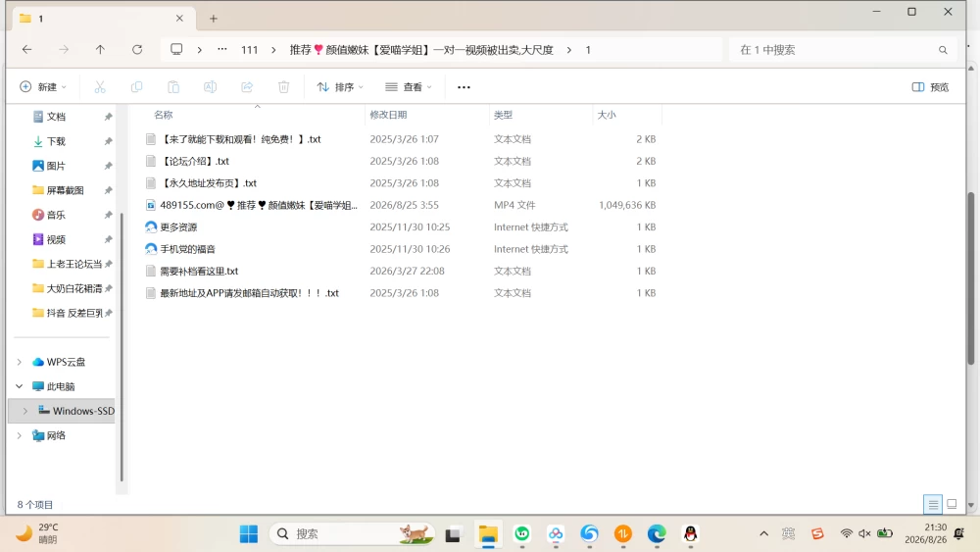Open chevron after 111 in address bar
980x552 pixels.
pyautogui.click(x=273, y=50)
